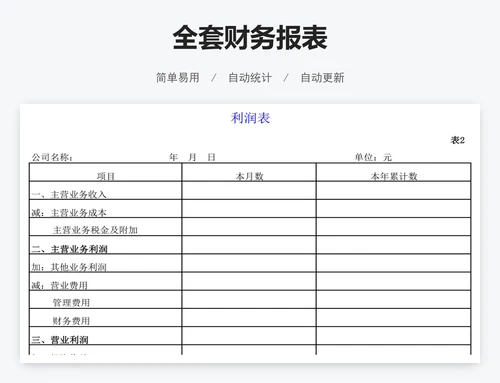Select the 本年累计数 column header
The height and width of the screenshot is (383, 500).
pyautogui.click(x=394, y=172)
